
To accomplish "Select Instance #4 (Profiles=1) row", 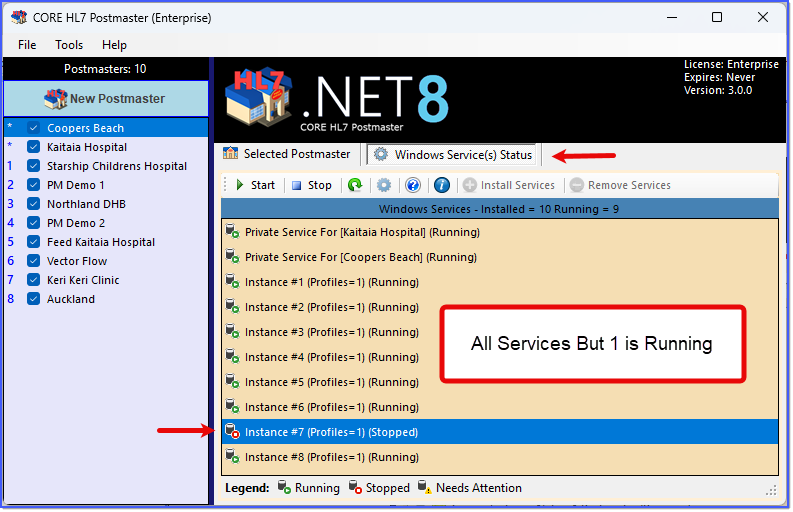I will click(500, 357).
